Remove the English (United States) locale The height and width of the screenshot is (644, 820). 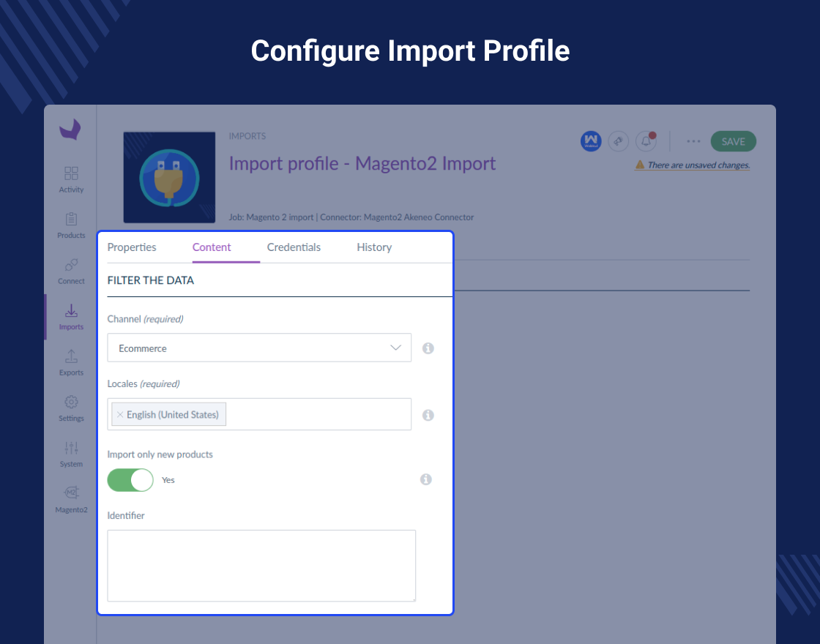120,414
